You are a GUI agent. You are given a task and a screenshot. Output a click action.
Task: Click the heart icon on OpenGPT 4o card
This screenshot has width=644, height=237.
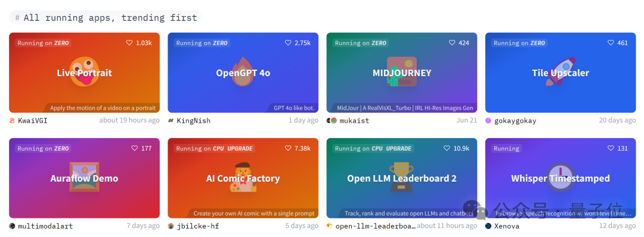[288, 43]
